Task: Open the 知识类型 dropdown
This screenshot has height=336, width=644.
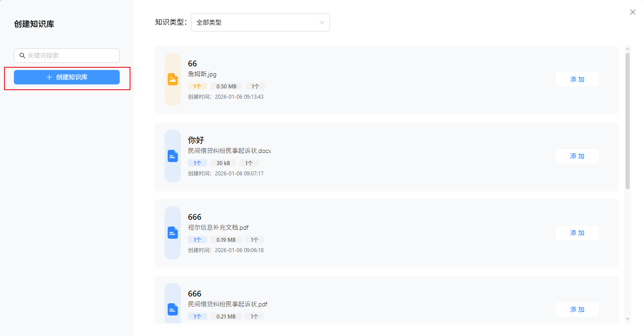Action: pos(260,22)
